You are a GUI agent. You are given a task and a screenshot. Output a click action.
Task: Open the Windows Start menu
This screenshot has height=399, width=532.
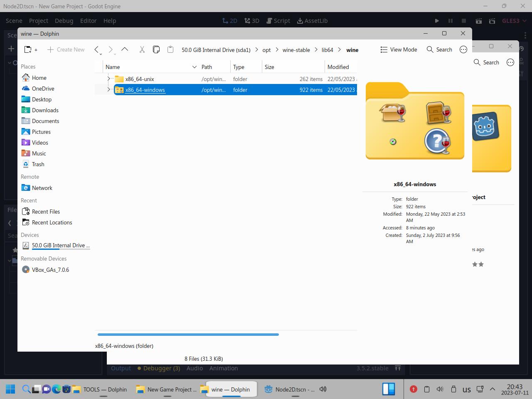(10, 389)
